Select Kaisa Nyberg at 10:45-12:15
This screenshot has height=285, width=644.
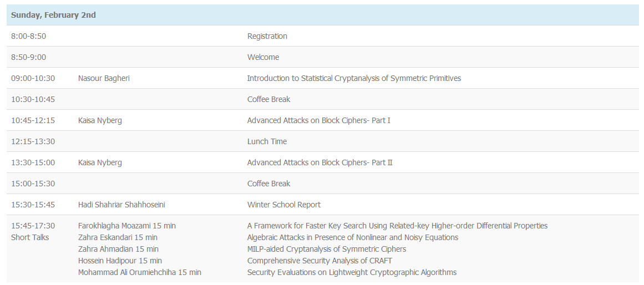coord(100,120)
